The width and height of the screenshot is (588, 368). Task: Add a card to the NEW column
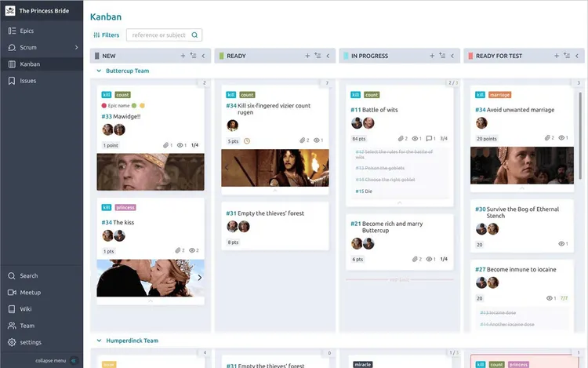pos(183,56)
